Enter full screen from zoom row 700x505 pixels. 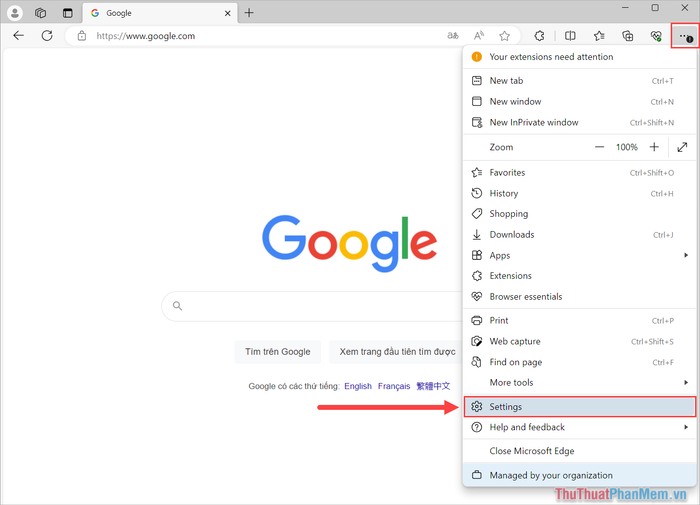682,147
